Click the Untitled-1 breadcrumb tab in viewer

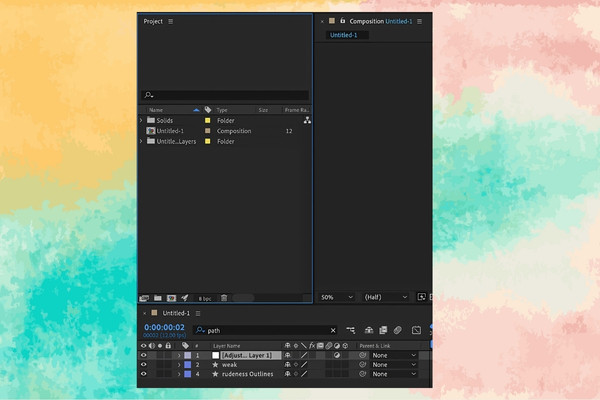coord(344,35)
